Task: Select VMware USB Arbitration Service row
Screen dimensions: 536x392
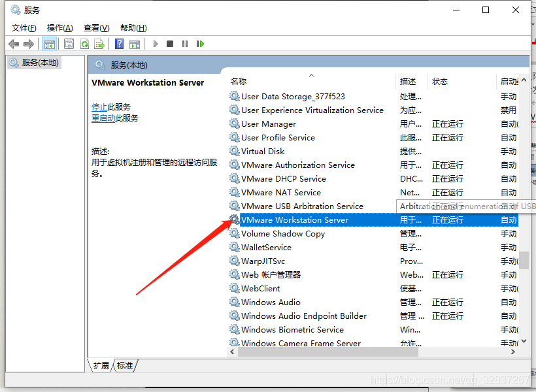Action: [x=373, y=206]
